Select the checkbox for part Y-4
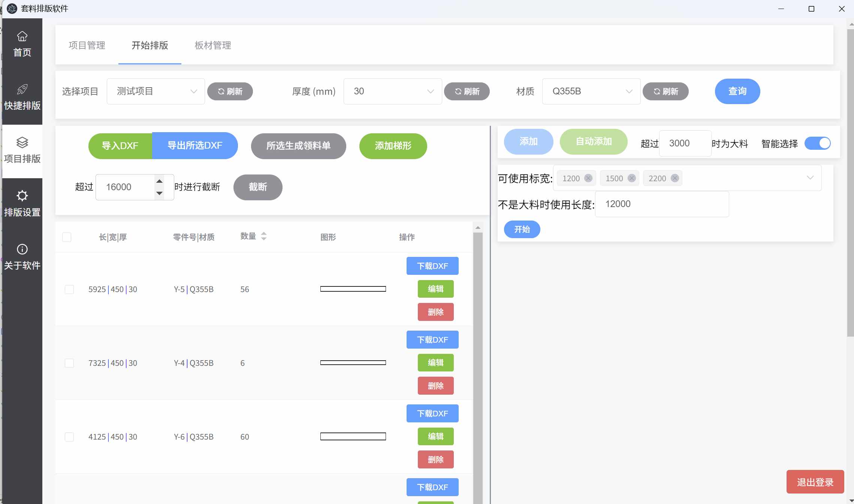The height and width of the screenshot is (504, 854). (69, 363)
